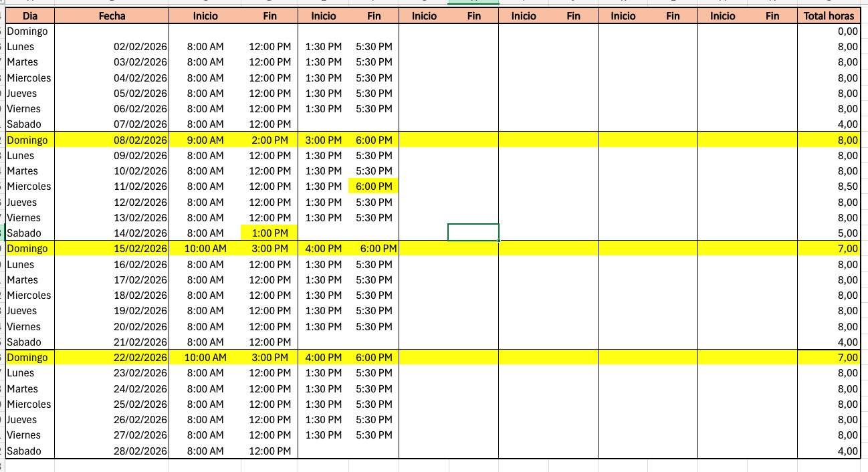Click the 7,00 total in the 15/02/2026 row

point(829,249)
